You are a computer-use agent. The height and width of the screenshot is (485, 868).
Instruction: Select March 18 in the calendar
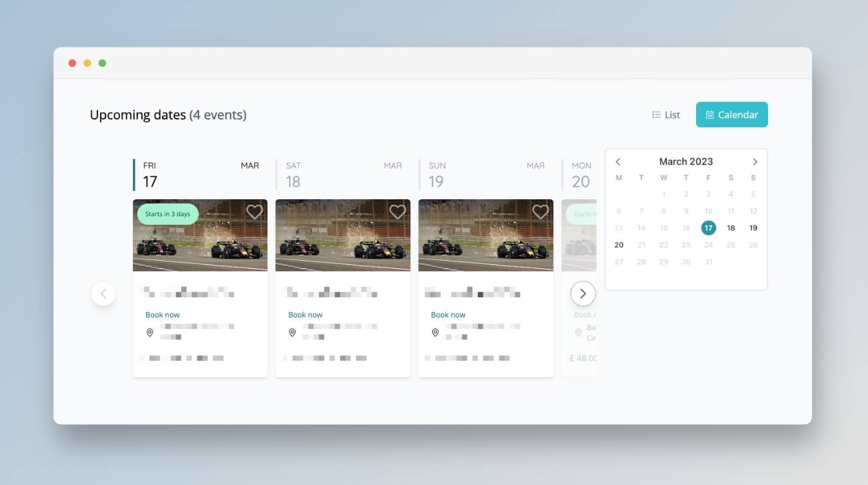tap(731, 228)
